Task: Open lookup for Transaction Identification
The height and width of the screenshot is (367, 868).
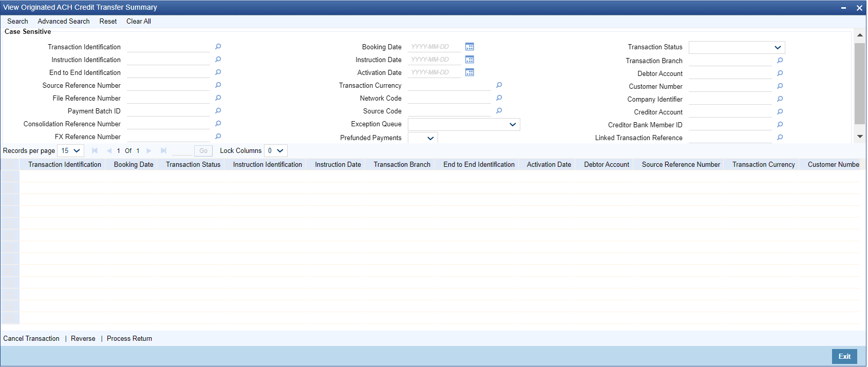Action: pos(218,47)
